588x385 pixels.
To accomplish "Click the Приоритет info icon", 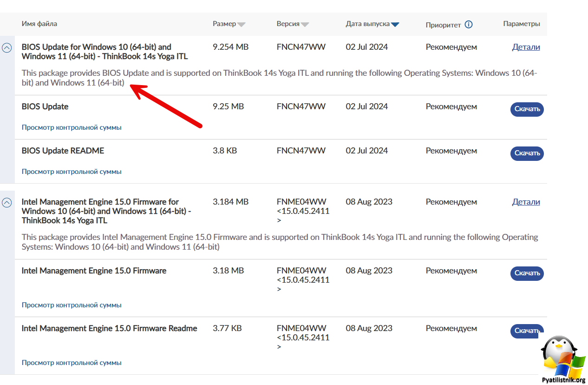I will point(469,25).
